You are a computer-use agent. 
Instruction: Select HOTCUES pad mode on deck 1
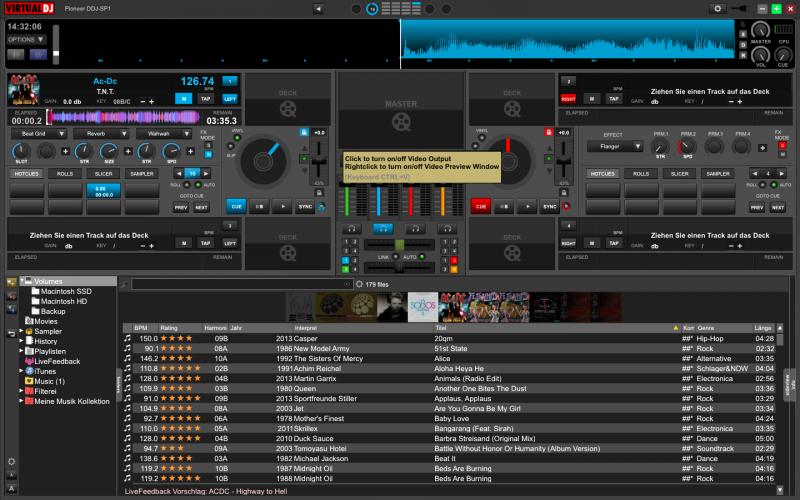[x=27, y=173]
